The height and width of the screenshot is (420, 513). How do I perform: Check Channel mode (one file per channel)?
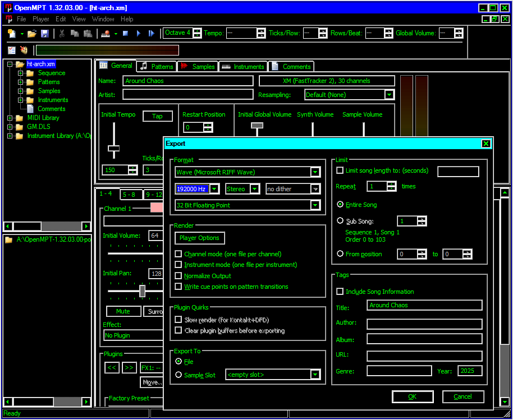(178, 254)
